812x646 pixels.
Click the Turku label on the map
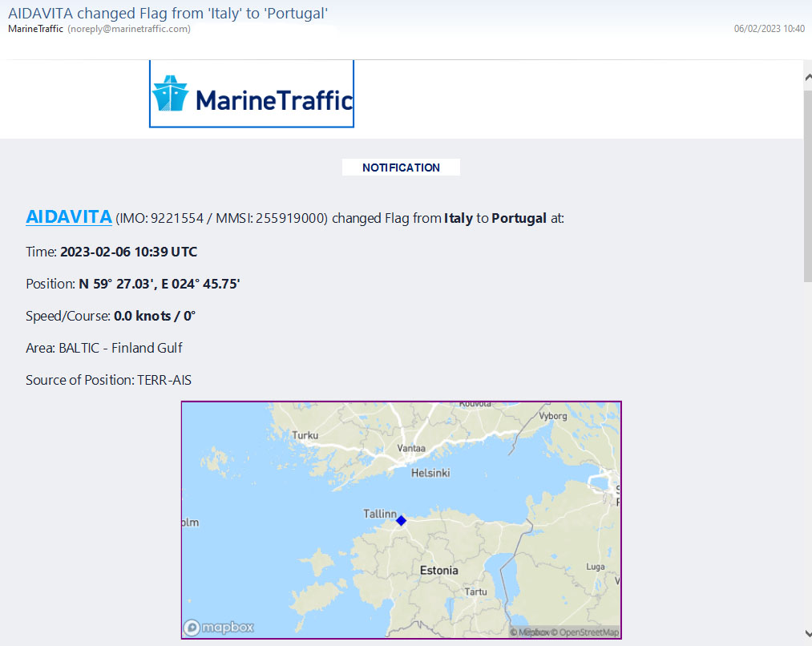point(305,435)
